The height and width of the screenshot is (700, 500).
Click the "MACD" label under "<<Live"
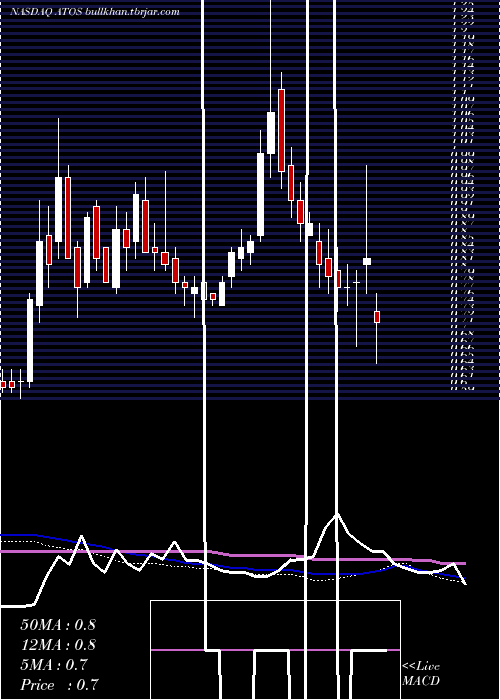(x=421, y=681)
